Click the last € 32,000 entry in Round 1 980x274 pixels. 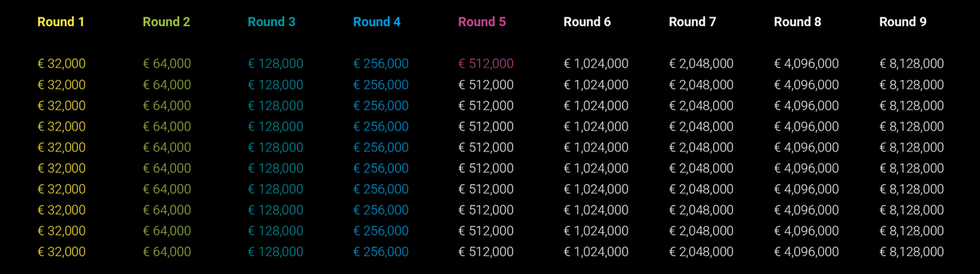tap(61, 252)
